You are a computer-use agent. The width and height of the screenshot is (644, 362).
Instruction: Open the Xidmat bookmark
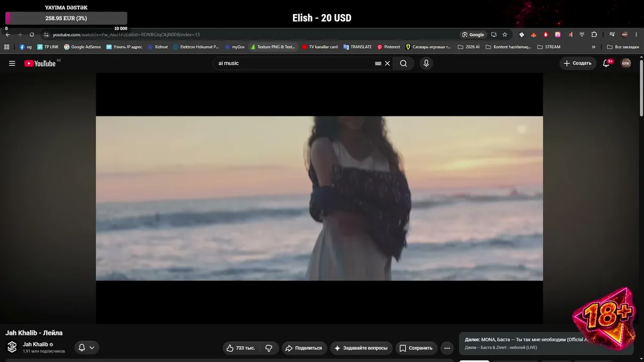157,47
